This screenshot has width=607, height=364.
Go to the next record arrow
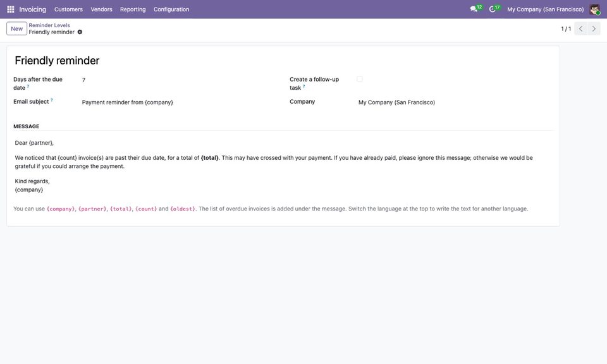coord(594,28)
